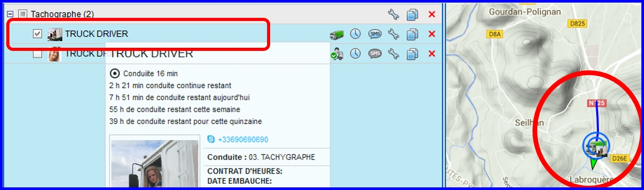Open Tachographe group wrench settings
Image resolution: width=644 pixels, height=190 pixels.
393,14
